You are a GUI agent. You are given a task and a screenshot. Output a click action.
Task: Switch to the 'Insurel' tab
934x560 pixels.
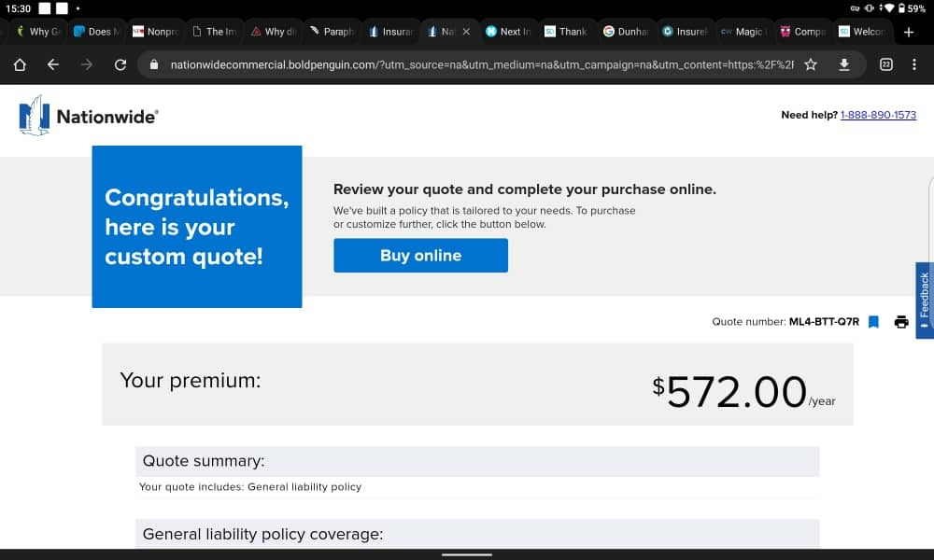point(685,32)
